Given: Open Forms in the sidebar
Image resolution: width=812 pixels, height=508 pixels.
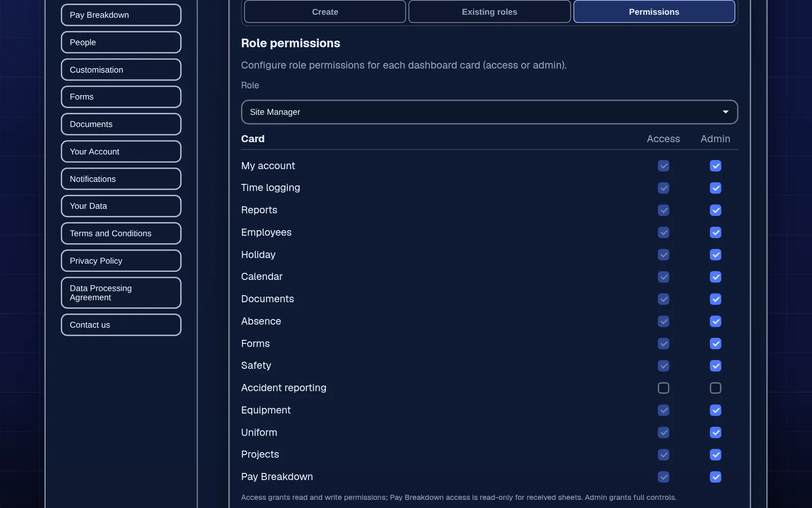Looking at the screenshot, I should (x=121, y=97).
